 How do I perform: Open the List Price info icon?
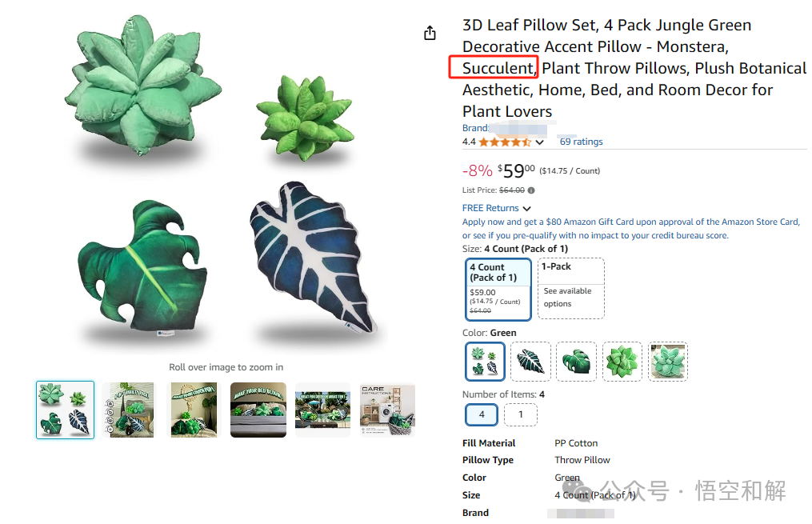point(531,190)
